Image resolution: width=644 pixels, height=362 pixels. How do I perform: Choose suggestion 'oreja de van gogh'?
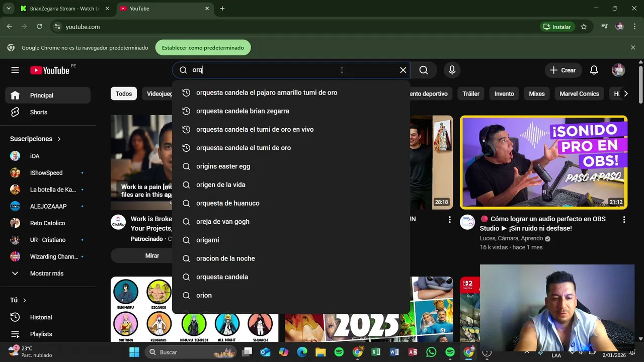[291, 222]
